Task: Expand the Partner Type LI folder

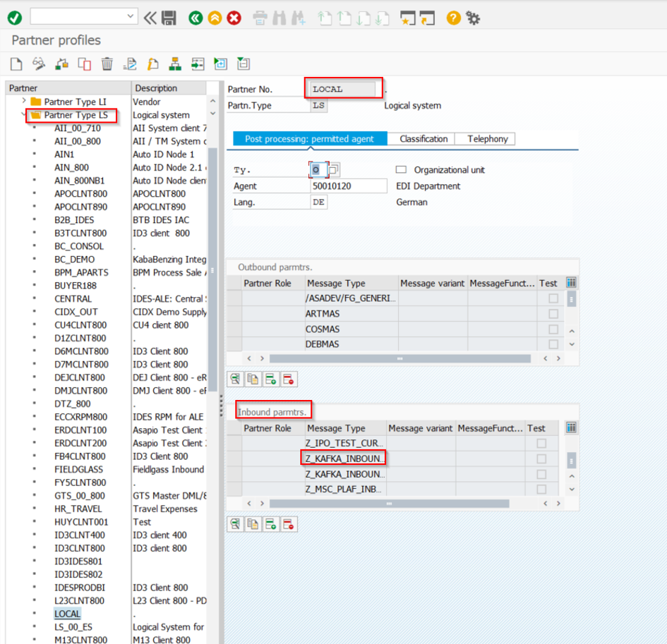Action: coord(24,101)
